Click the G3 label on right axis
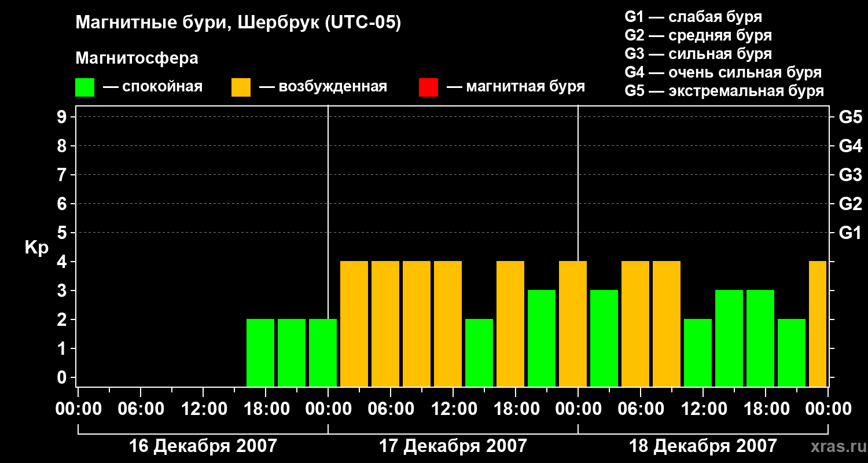 (x=850, y=175)
